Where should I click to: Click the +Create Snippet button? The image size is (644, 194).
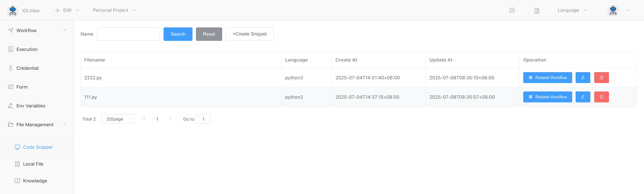[x=249, y=34]
